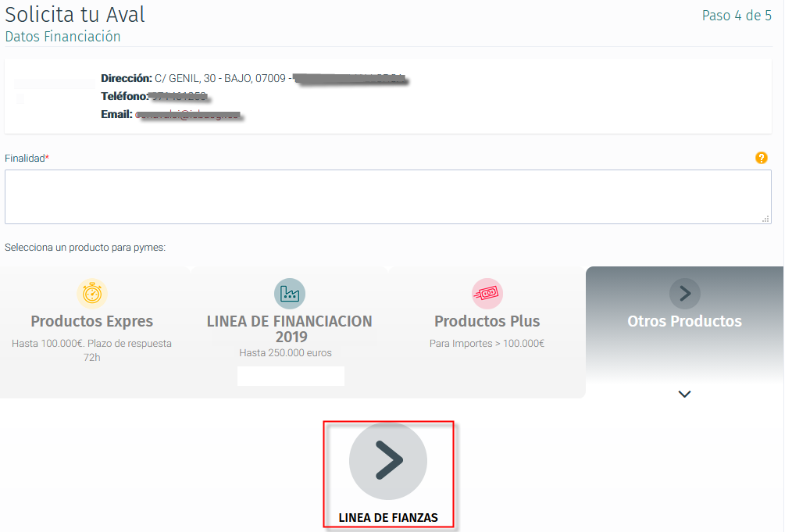Select the Productos Plus title
The height and width of the screenshot is (532, 792).
(487, 321)
